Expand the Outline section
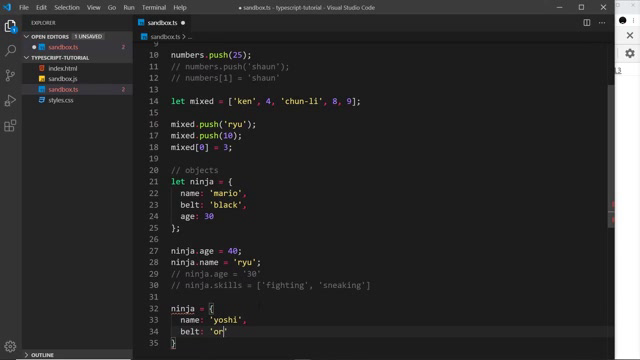This screenshot has height=360, width=640. point(27,355)
